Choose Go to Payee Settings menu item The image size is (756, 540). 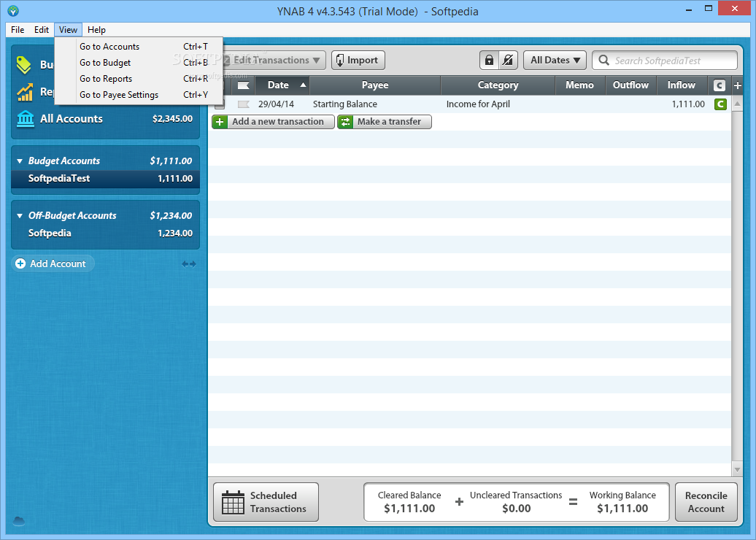click(x=139, y=95)
